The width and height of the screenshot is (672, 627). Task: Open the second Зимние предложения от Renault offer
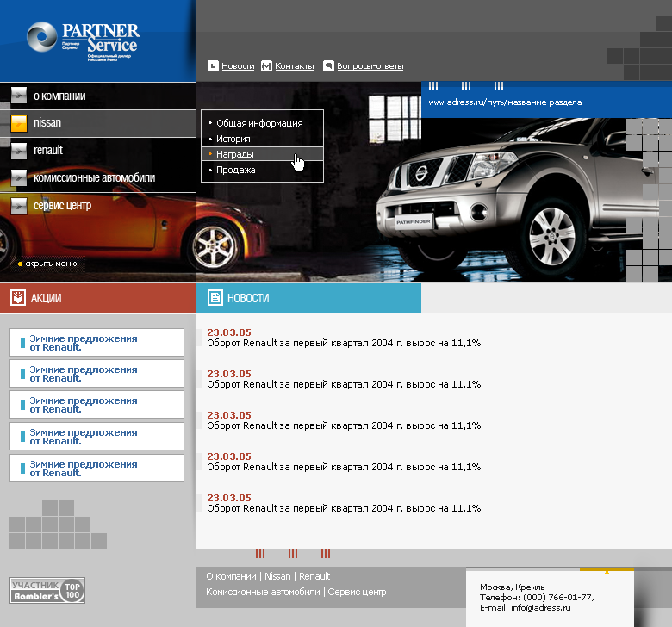tap(96, 373)
